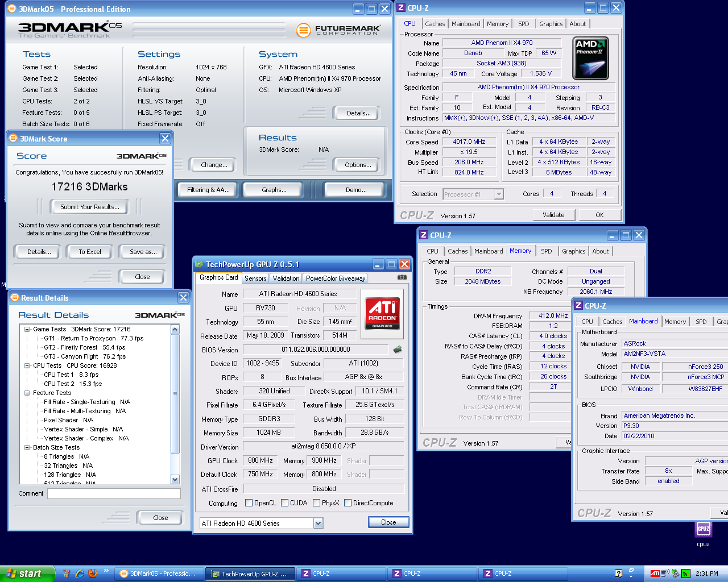
Task: Click the Options... button under Results
Action: [x=358, y=165]
